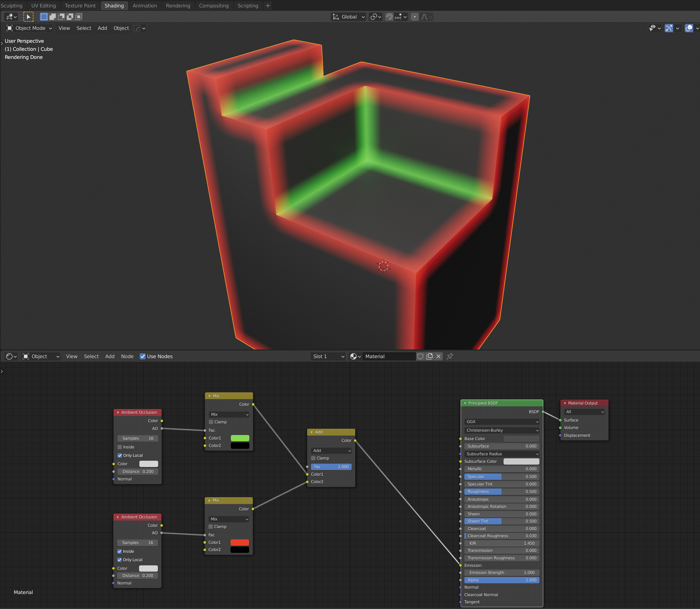This screenshot has width=700, height=609.
Task: Disable the Use Nodes checkbox
Action: tap(143, 356)
